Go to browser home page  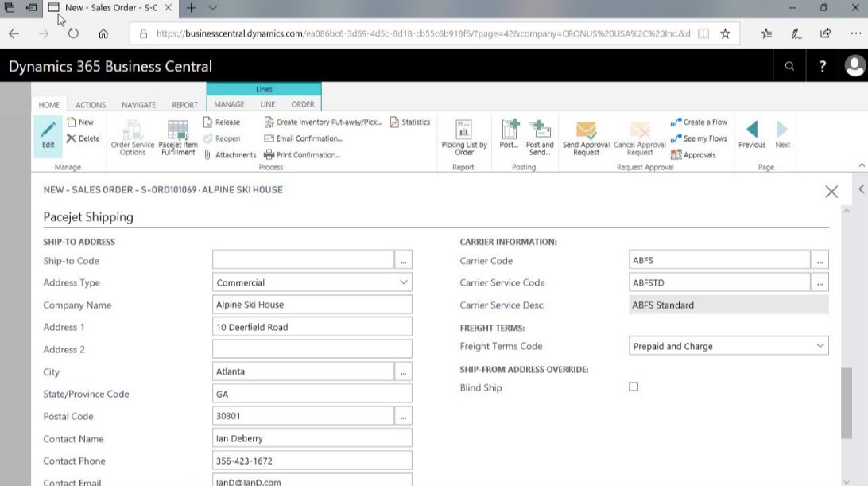[103, 33]
